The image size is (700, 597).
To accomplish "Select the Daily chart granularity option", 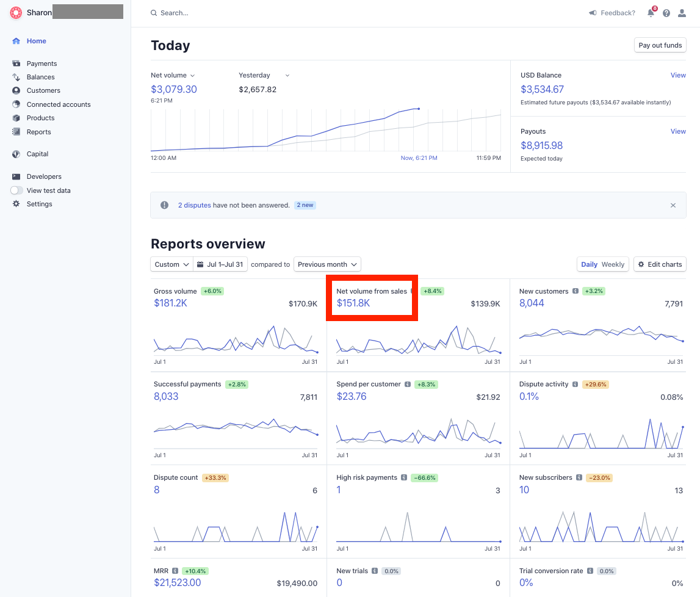I will coord(589,264).
